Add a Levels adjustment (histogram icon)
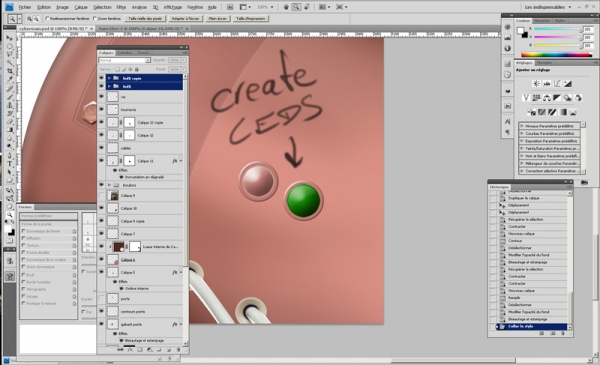 (547, 83)
